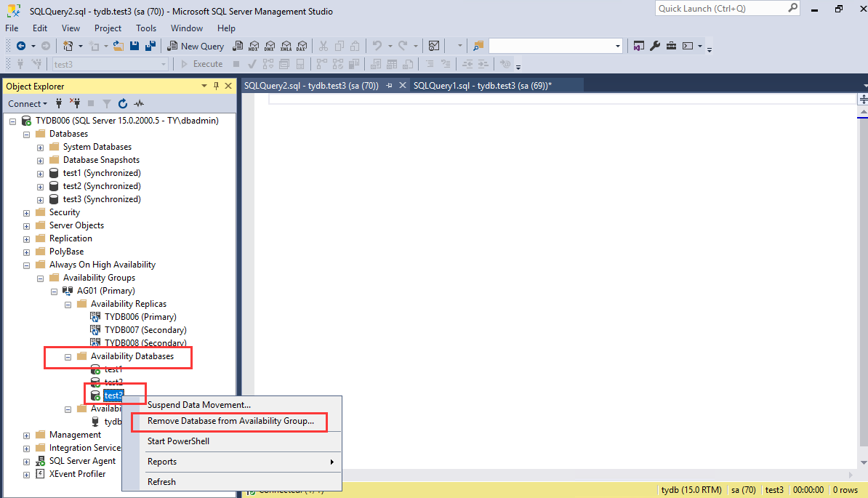This screenshot has height=498, width=868.
Task: Open a new DMX query
Action: [x=270, y=46]
